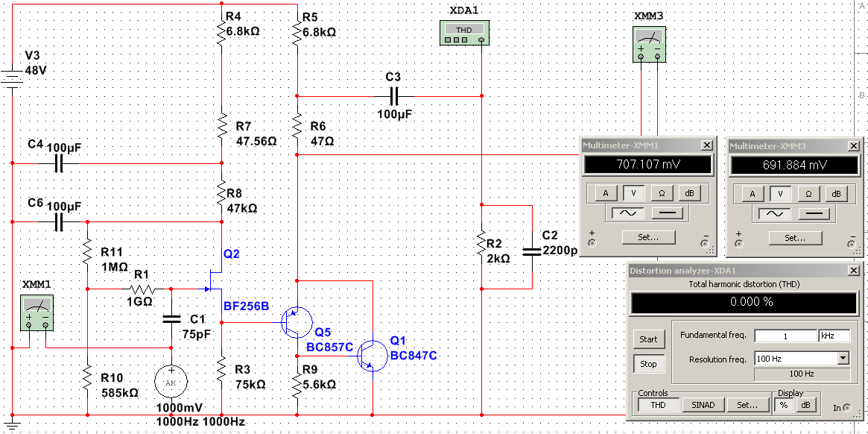Image resolution: width=868 pixels, height=434 pixels.
Task: Select capacitor C1 75pF symbol
Action: [171, 318]
